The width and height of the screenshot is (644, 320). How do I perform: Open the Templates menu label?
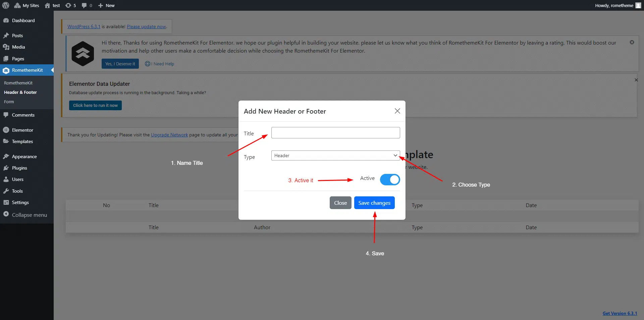[x=22, y=141]
